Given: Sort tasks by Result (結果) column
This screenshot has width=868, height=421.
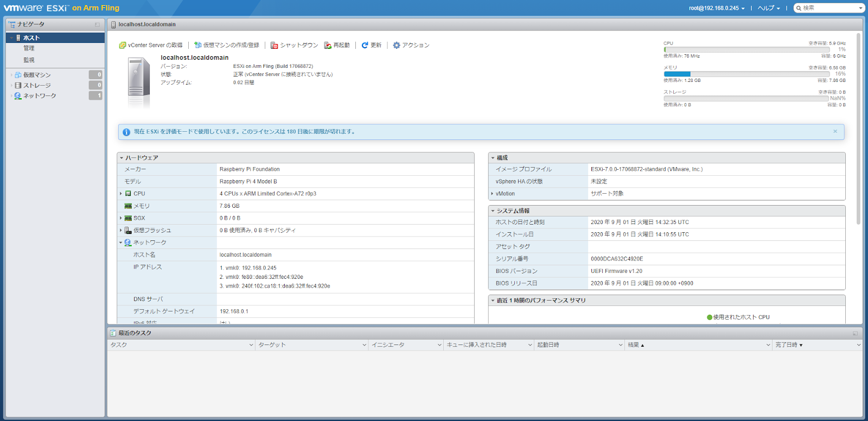Looking at the screenshot, I should (x=698, y=345).
